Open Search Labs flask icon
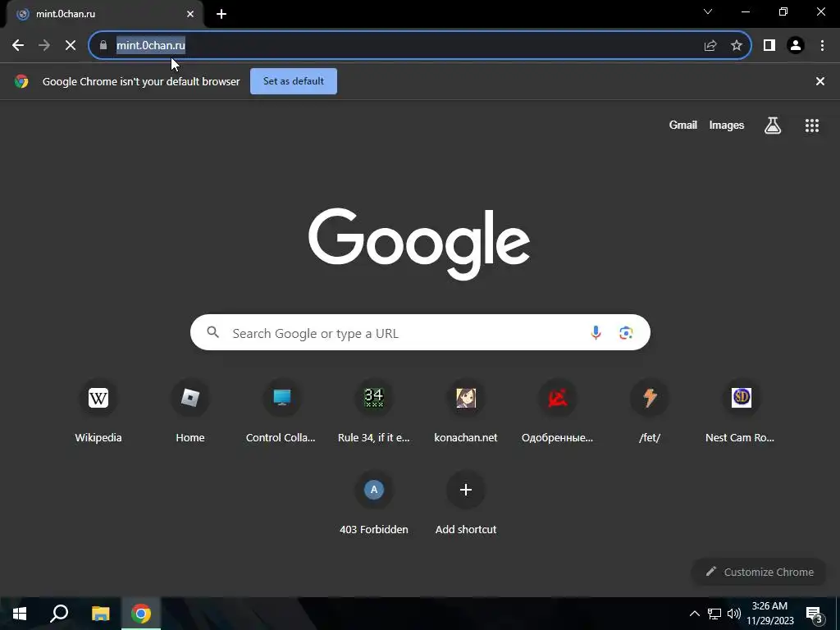This screenshot has height=630, width=840. click(x=773, y=126)
